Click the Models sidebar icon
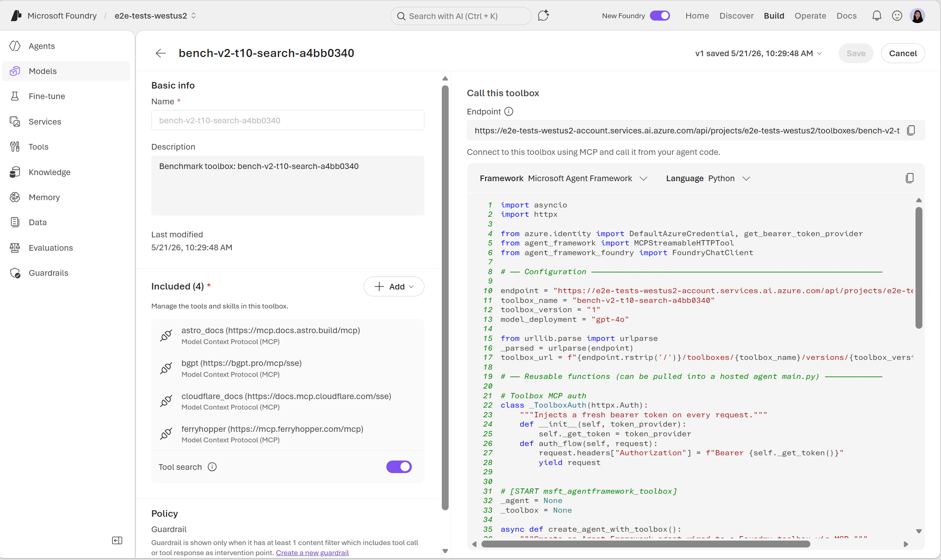 (x=15, y=71)
